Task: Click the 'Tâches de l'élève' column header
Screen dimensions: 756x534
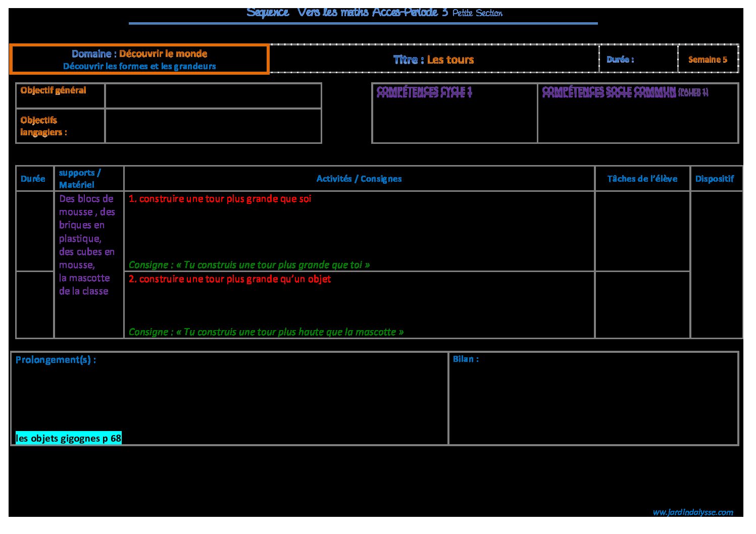Action: click(x=642, y=179)
